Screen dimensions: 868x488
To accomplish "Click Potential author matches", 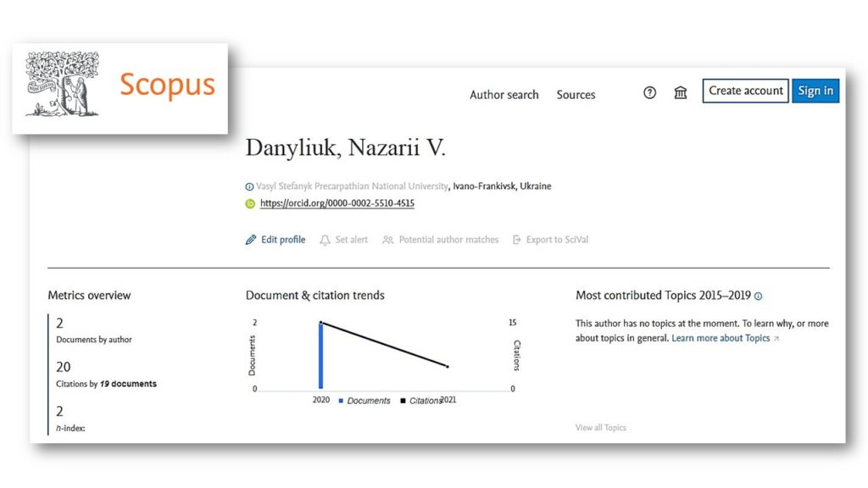I will click(449, 240).
